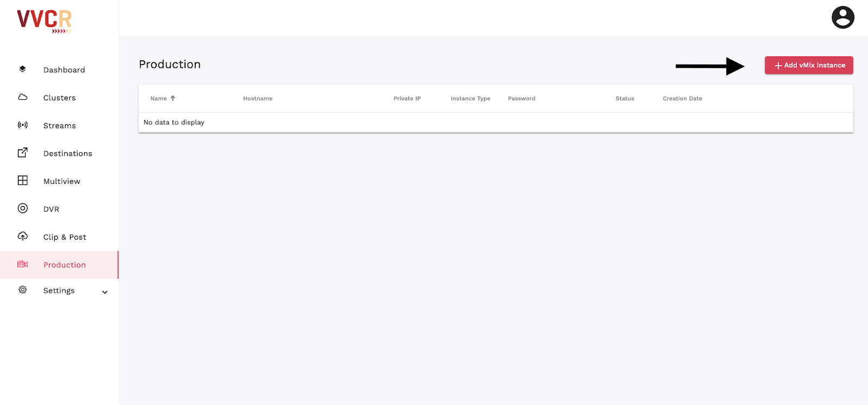Viewport: 868px width, 405px height.
Task: Open the Settings menu label
Action: pyautogui.click(x=59, y=291)
